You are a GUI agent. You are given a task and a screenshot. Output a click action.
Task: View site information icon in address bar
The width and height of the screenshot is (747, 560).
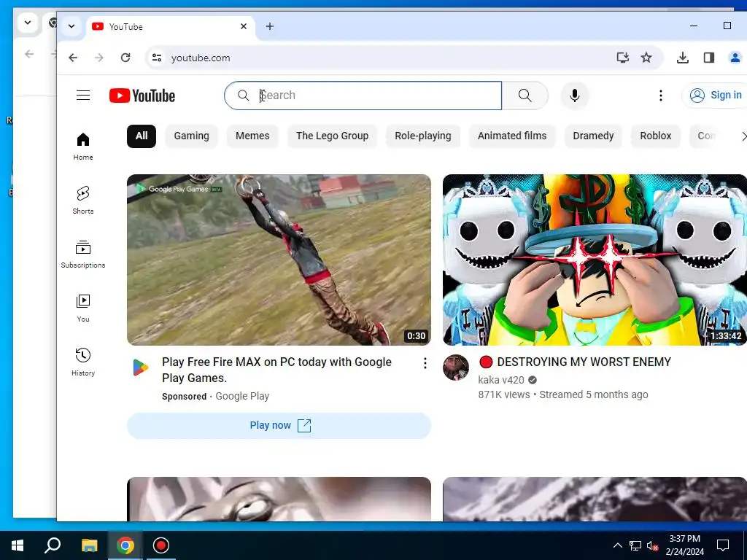click(x=157, y=58)
